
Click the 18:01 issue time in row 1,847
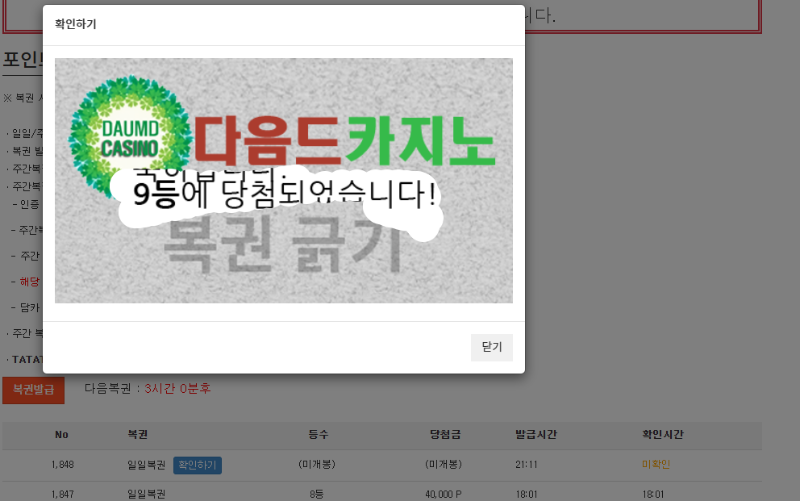coord(526,494)
